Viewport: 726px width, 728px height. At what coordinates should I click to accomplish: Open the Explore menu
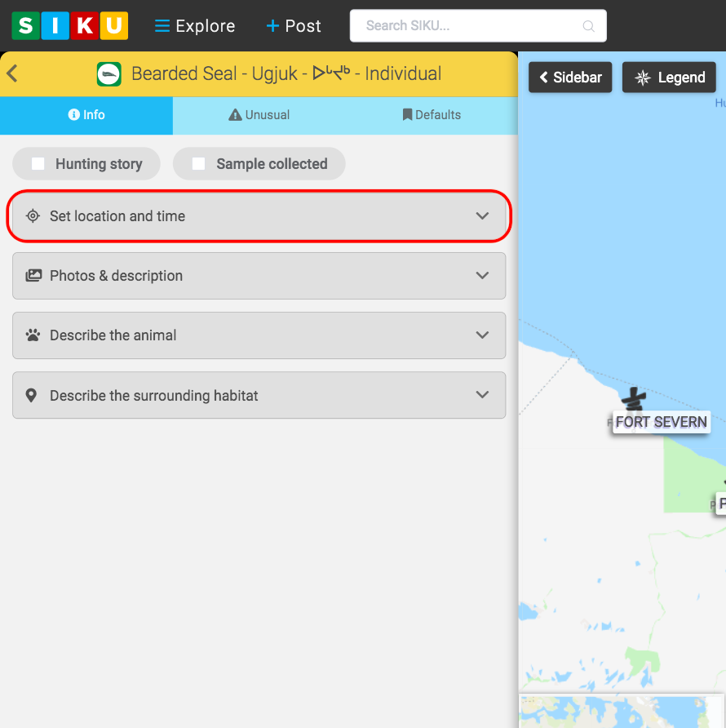pos(195,26)
